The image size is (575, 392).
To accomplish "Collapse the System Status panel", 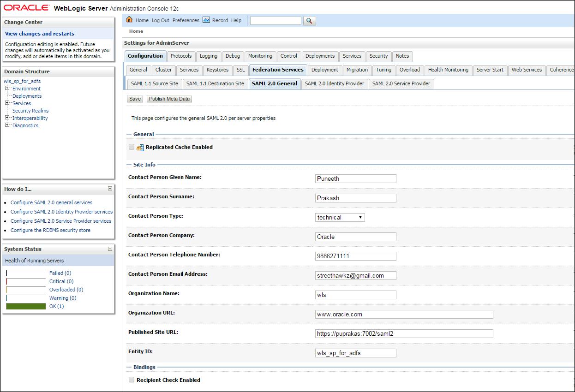I will (x=110, y=249).
